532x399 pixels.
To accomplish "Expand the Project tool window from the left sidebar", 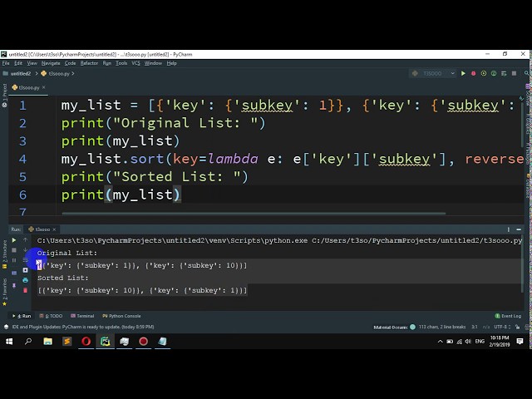I will (x=4, y=96).
